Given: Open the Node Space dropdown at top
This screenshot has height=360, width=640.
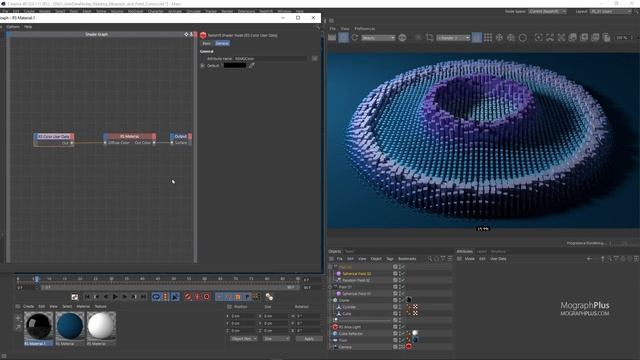Looking at the screenshot, I should 547,11.
